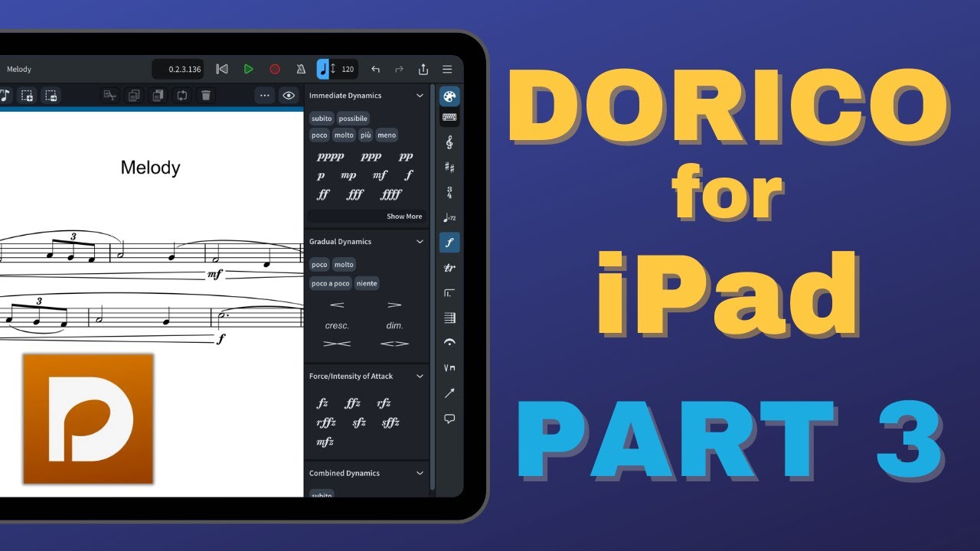Click the select-more marquee icon
980x551 pixels.
pos(51,96)
